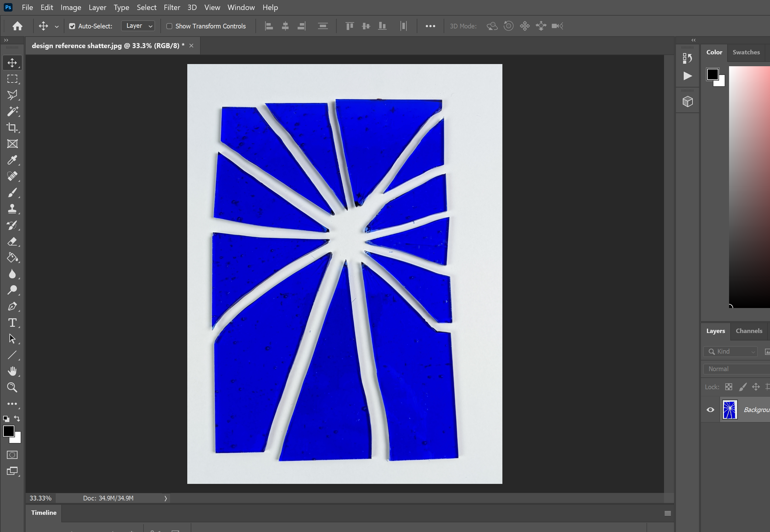
Task: Hide the Background layer visibility
Action: (x=710, y=410)
